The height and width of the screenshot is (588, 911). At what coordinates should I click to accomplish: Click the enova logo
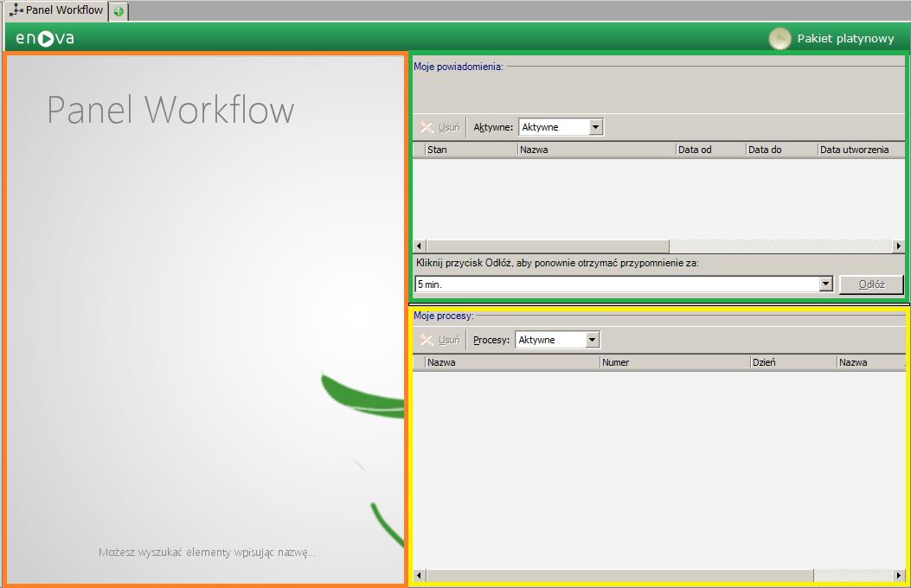(45, 38)
